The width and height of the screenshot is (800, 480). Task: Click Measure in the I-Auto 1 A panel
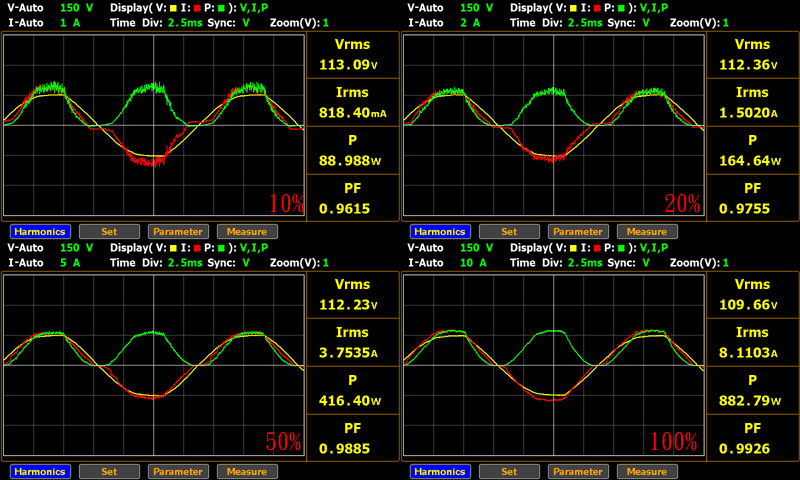click(x=247, y=232)
